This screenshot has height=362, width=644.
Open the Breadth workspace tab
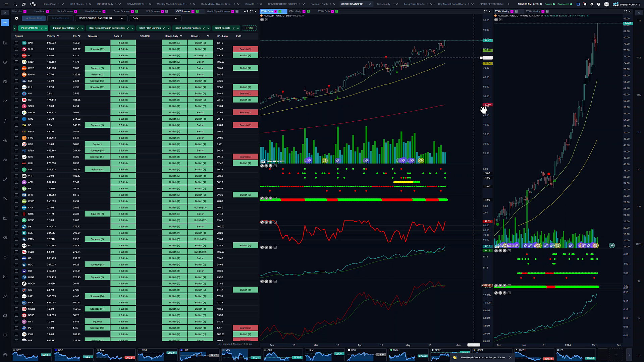pyautogui.click(x=250, y=4)
